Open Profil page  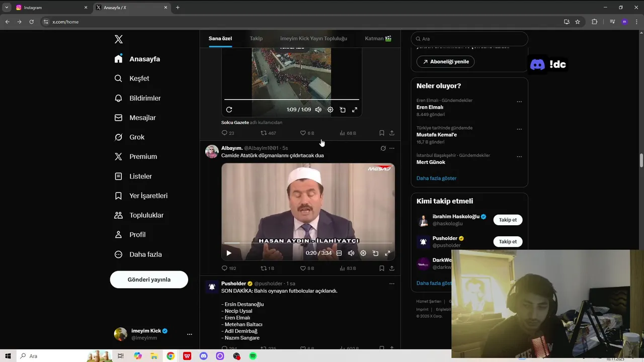130,235
